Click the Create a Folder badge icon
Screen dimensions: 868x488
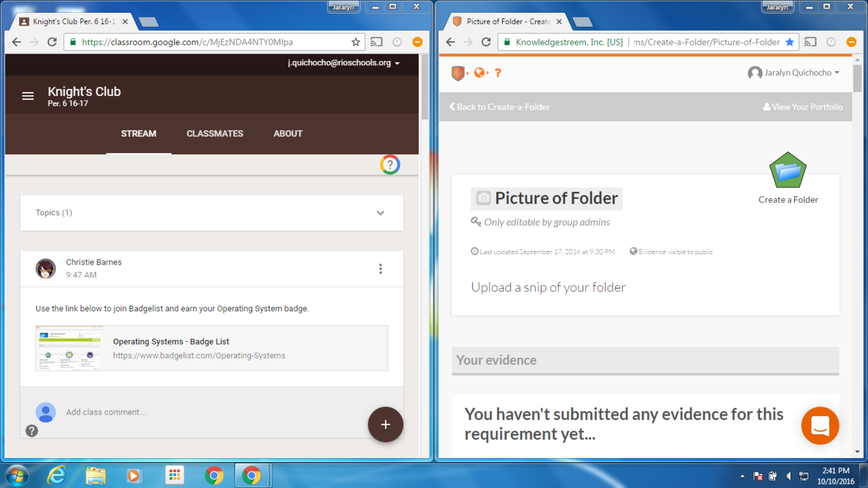tap(787, 171)
